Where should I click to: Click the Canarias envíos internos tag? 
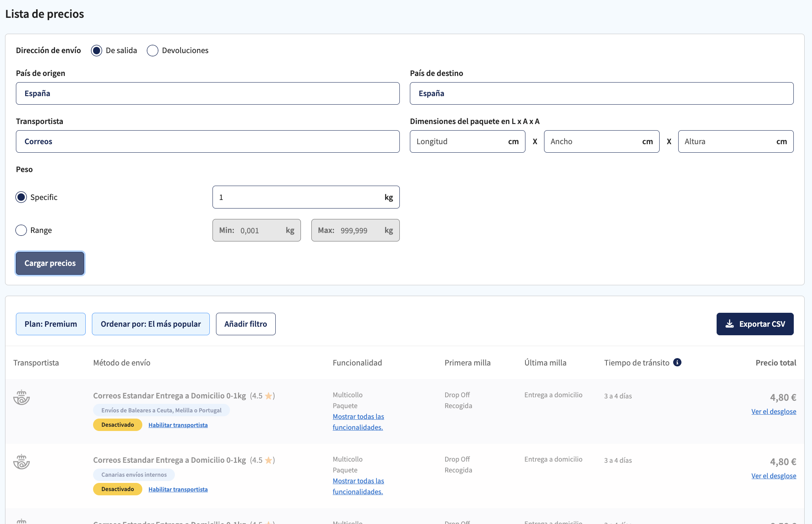point(134,475)
